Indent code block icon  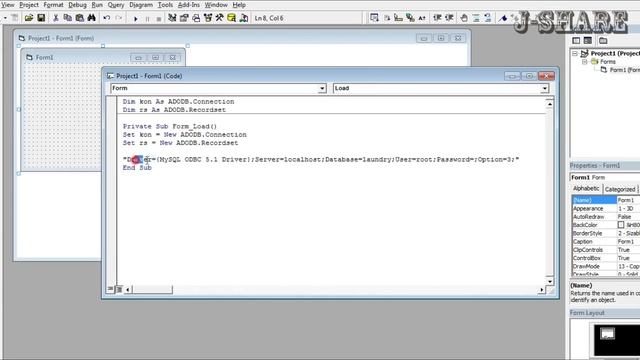click(437, 18)
